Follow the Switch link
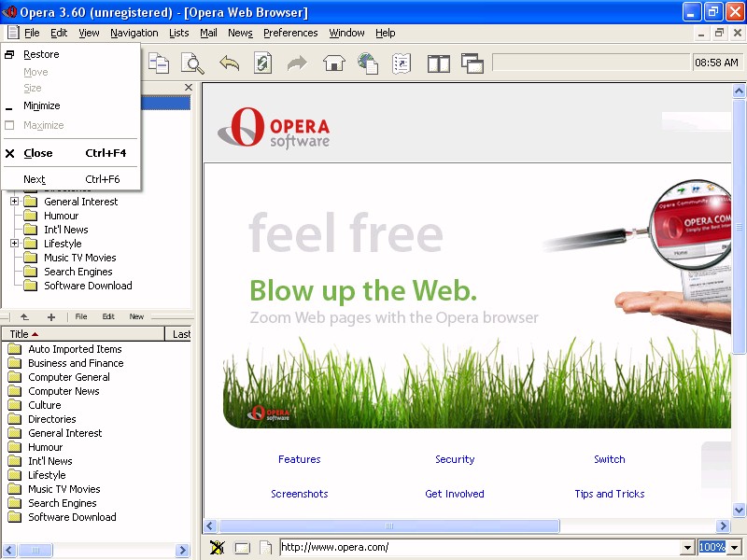This screenshot has width=747, height=560. tap(610, 459)
